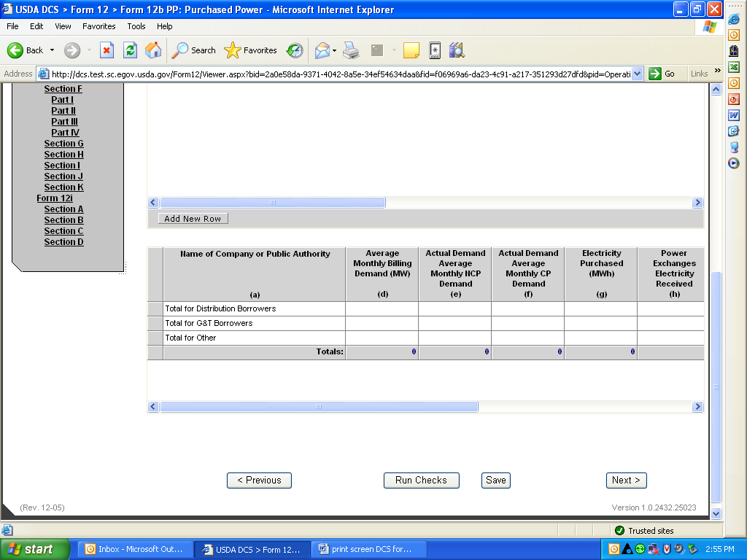Viewport: 747px width, 560px height.
Task: Click the Run Checks button
Action: point(422,481)
